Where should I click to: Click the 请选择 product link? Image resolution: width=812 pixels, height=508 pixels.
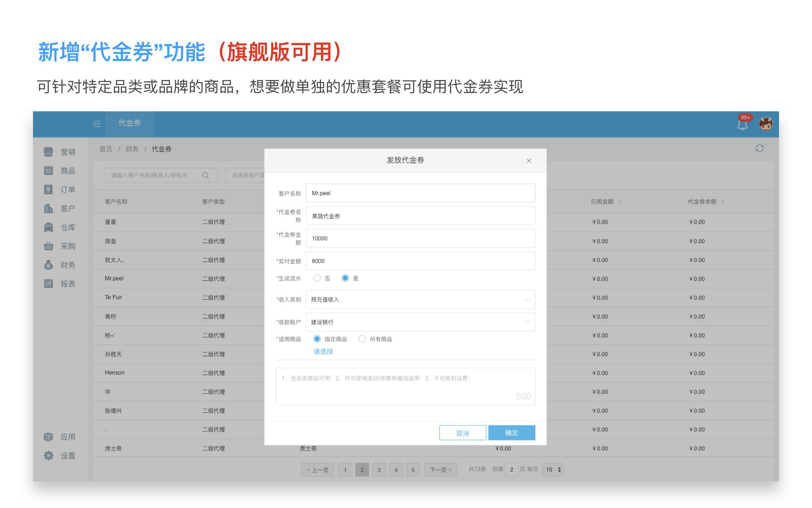click(323, 351)
